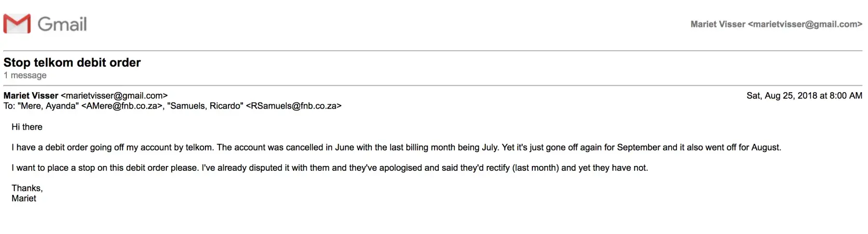Viewport: 868px width, 234px height.
Task: Click the 'To:' recipients label
Action: (9, 106)
